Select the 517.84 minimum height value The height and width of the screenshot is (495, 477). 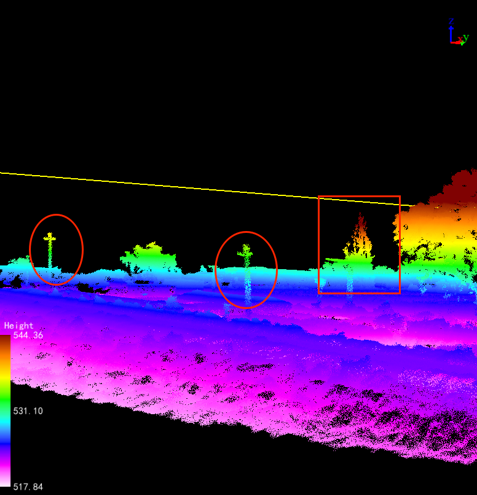(28, 487)
